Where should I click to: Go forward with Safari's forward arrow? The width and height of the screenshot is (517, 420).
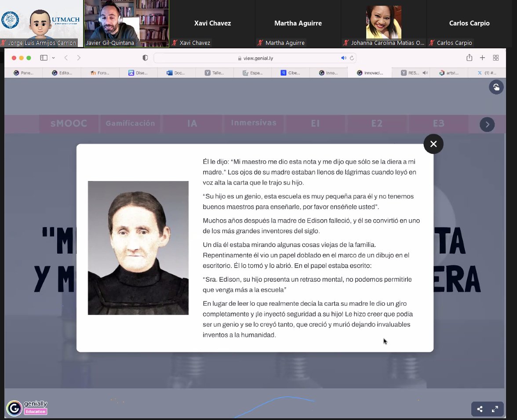[78, 58]
